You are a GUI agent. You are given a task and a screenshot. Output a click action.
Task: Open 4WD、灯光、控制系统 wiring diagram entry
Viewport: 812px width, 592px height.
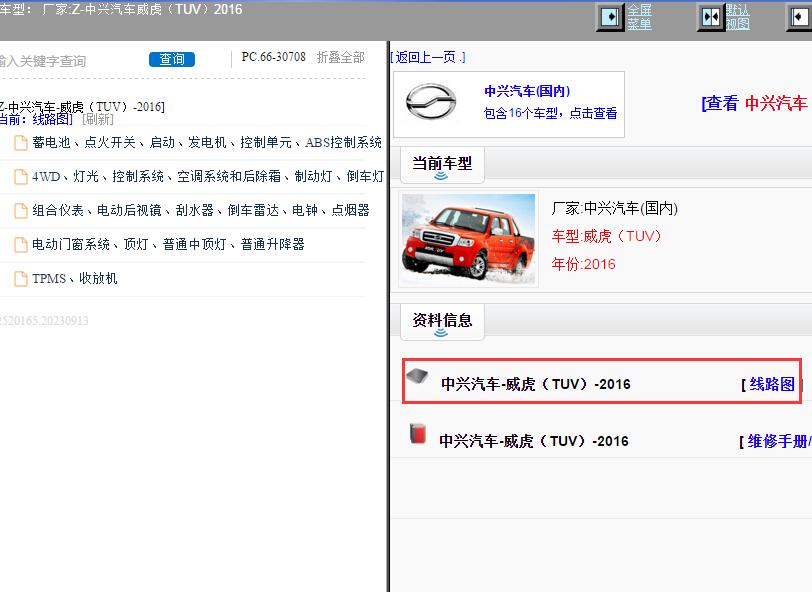(x=208, y=177)
